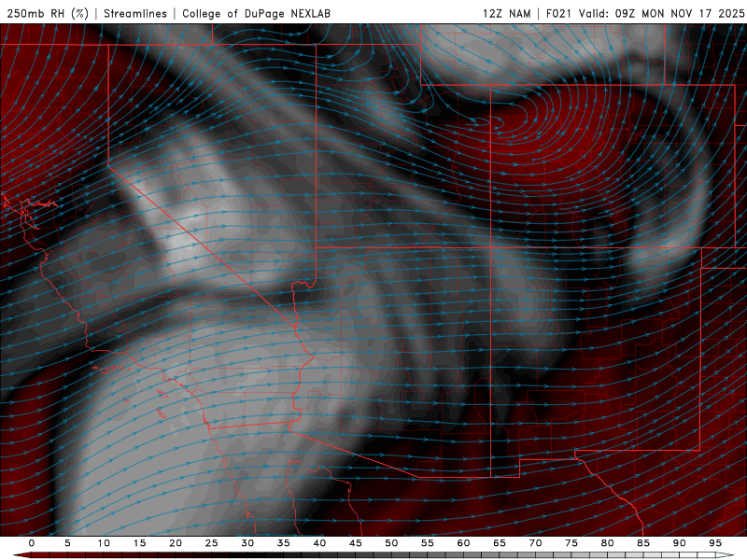The height and width of the screenshot is (560, 747).
Task: Click the colorbar label '65'
Action: coord(500,543)
